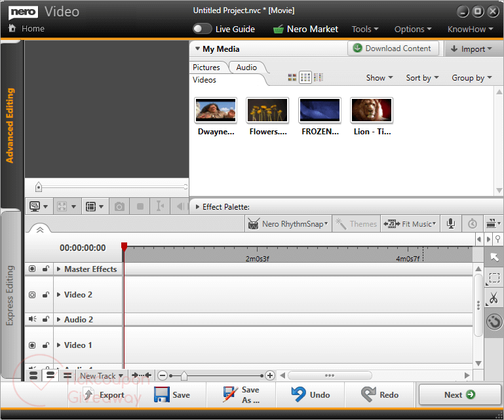
Task: Set tracks to small height
Action: click(x=68, y=375)
